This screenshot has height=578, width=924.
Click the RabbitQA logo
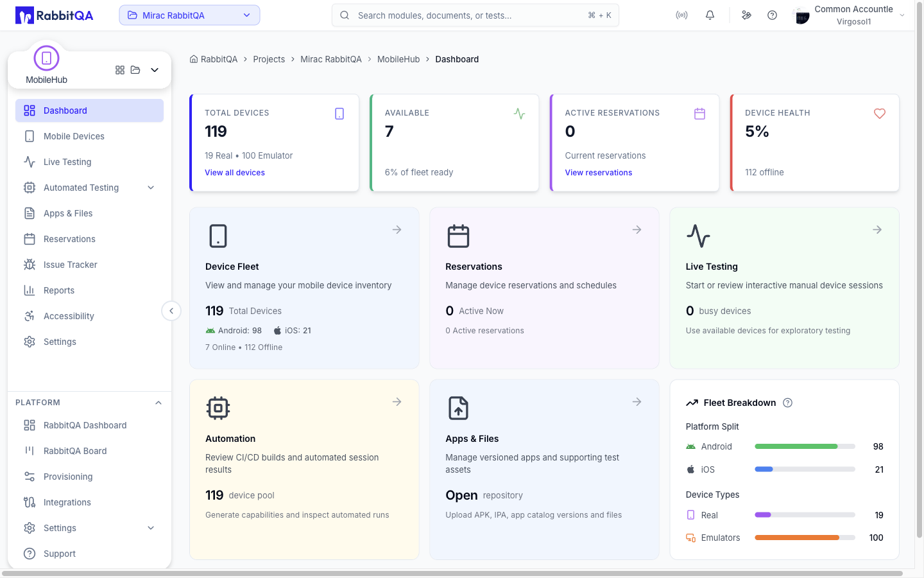click(54, 15)
